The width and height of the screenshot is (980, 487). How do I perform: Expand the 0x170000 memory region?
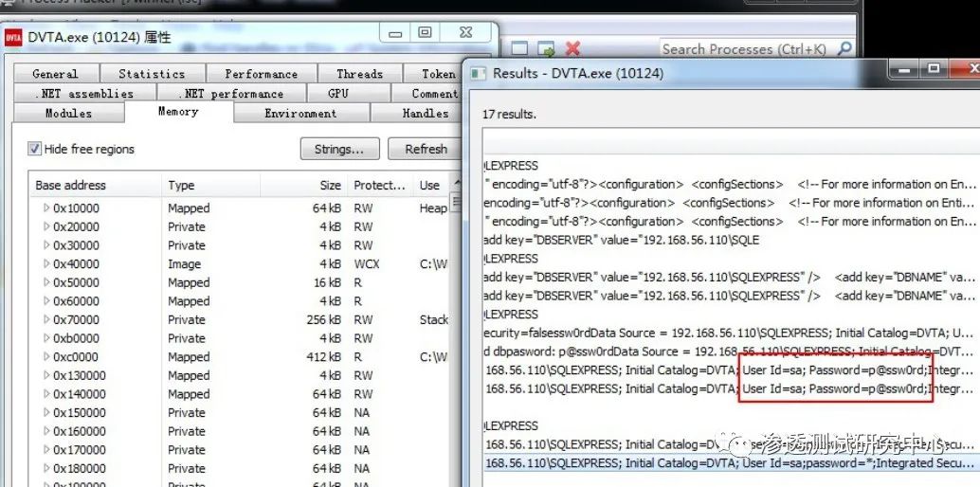tap(46, 450)
